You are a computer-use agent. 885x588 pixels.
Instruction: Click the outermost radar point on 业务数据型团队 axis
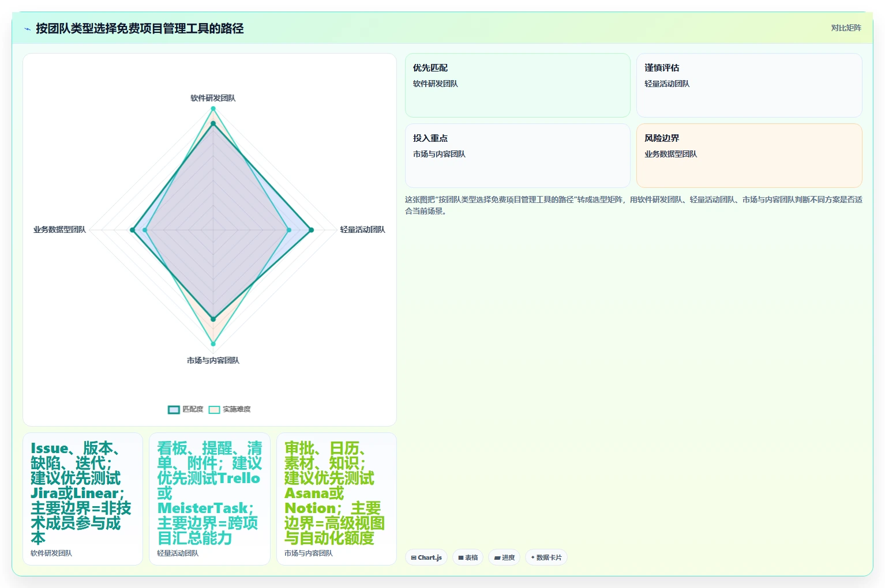pyautogui.click(x=132, y=230)
